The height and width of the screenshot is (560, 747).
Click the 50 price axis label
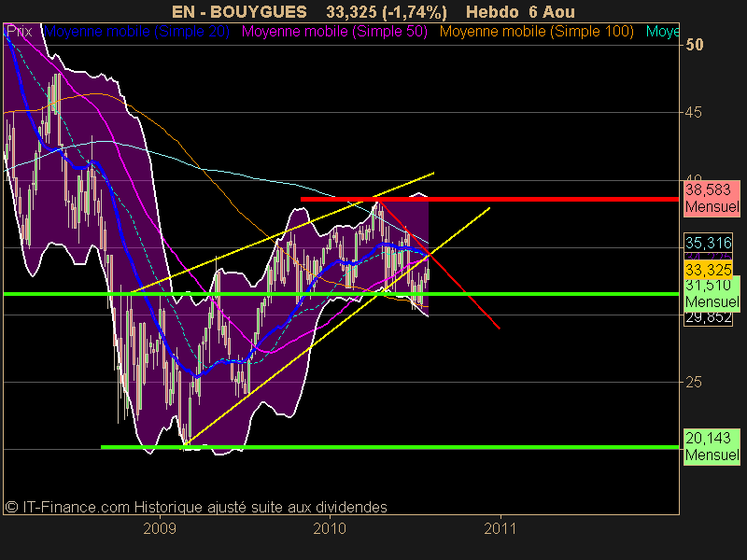click(x=694, y=45)
